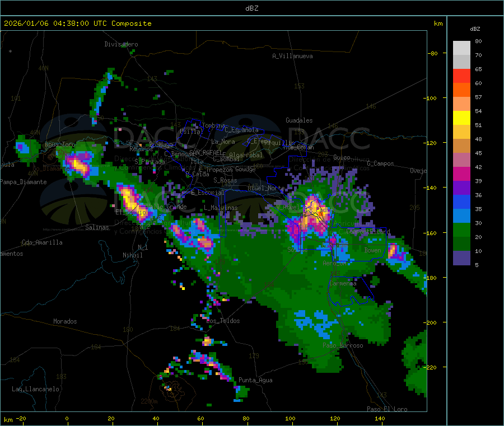Click the Paso_El_Loro map label

(x=388, y=409)
